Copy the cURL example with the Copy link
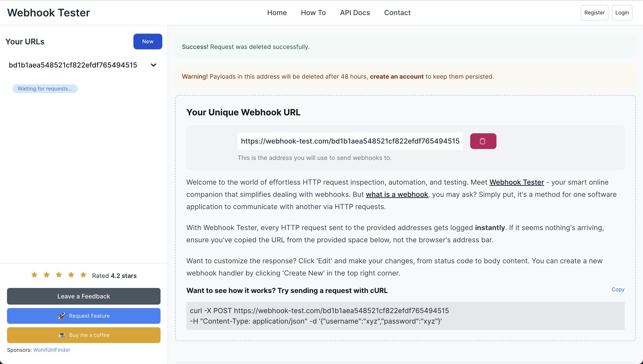 pos(618,289)
